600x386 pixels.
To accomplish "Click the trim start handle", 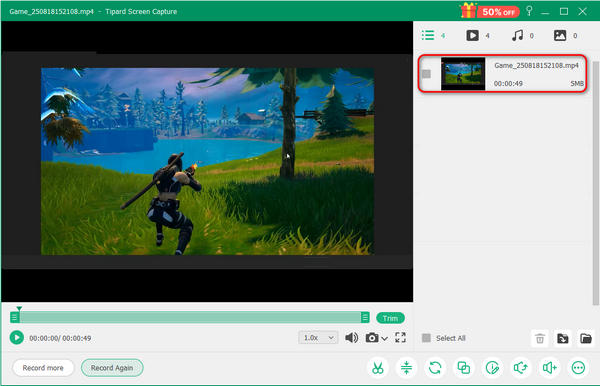I will pyautogui.click(x=15, y=317).
